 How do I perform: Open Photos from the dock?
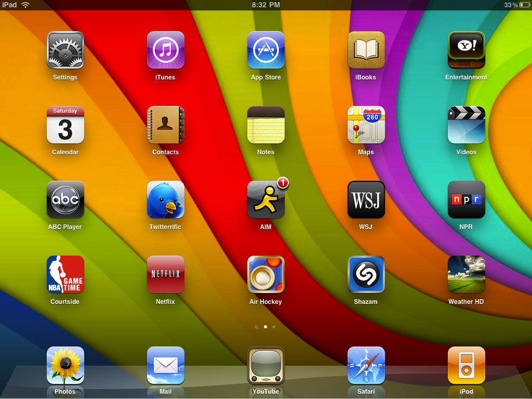65,365
